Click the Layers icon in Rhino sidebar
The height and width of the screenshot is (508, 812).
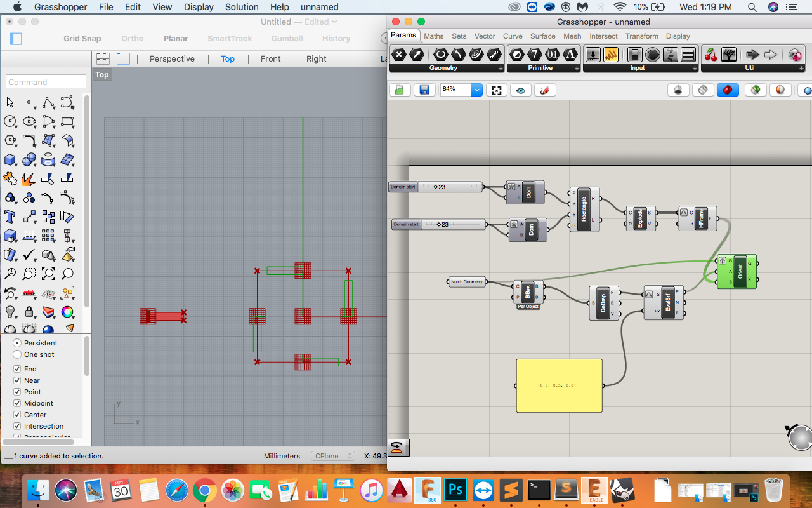48,312
